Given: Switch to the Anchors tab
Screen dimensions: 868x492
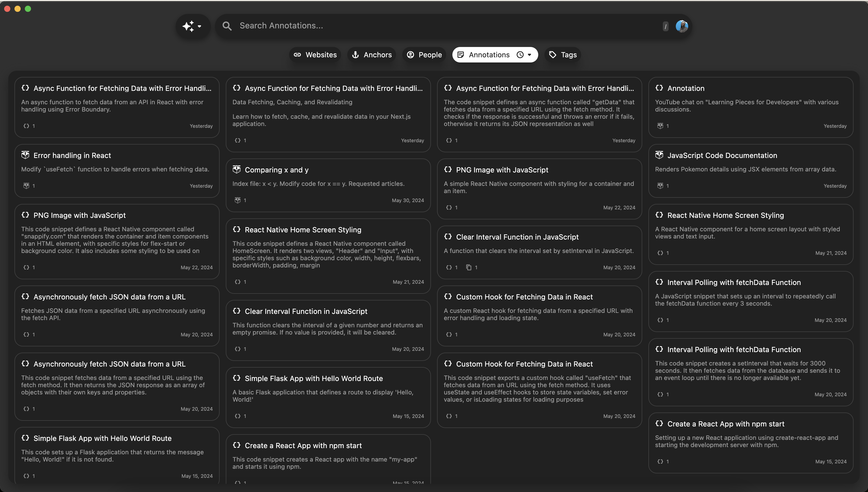Looking at the screenshot, I should click(371, 55).
